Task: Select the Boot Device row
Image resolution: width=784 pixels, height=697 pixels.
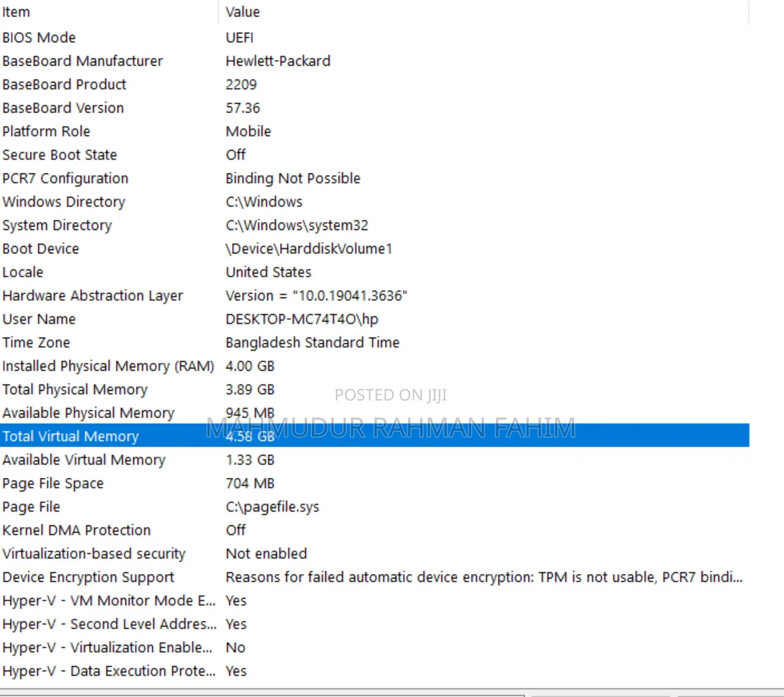Action: pyautogui.click(x=41, y=249)
